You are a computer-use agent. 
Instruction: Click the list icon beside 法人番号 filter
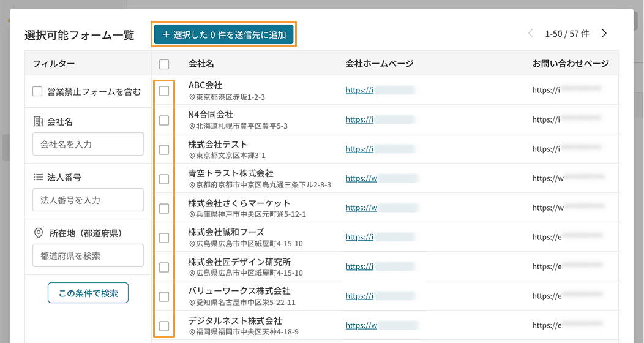point(38,177)
